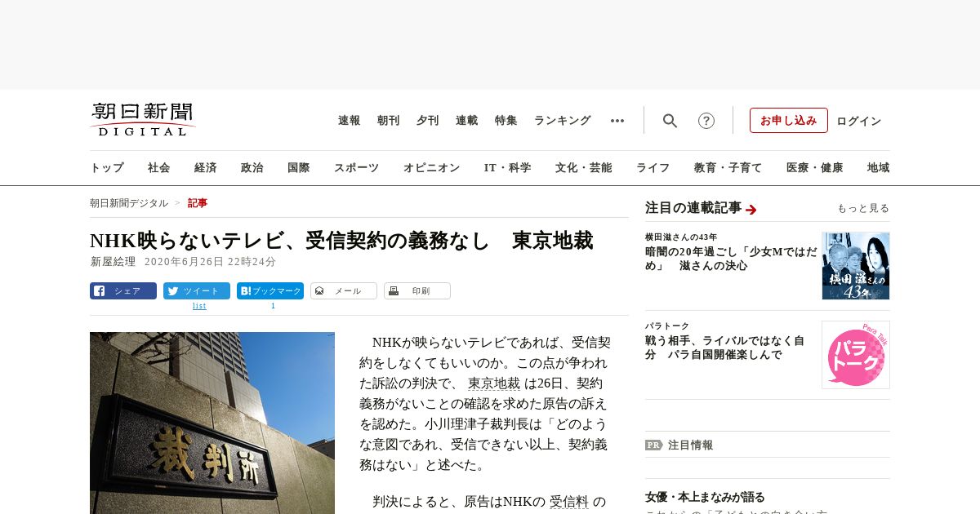Open the パラトーク thumbnail image
Screen dimensions: 980x514
tap(856, 355)
